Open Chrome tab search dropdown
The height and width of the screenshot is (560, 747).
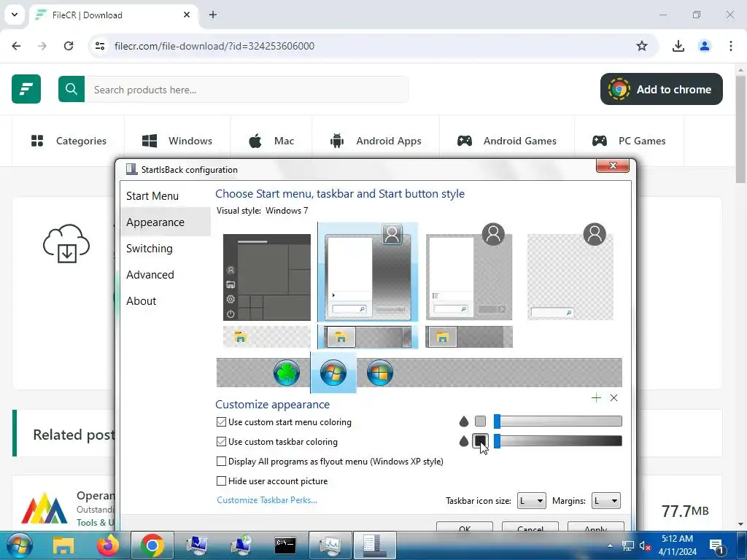15,15
